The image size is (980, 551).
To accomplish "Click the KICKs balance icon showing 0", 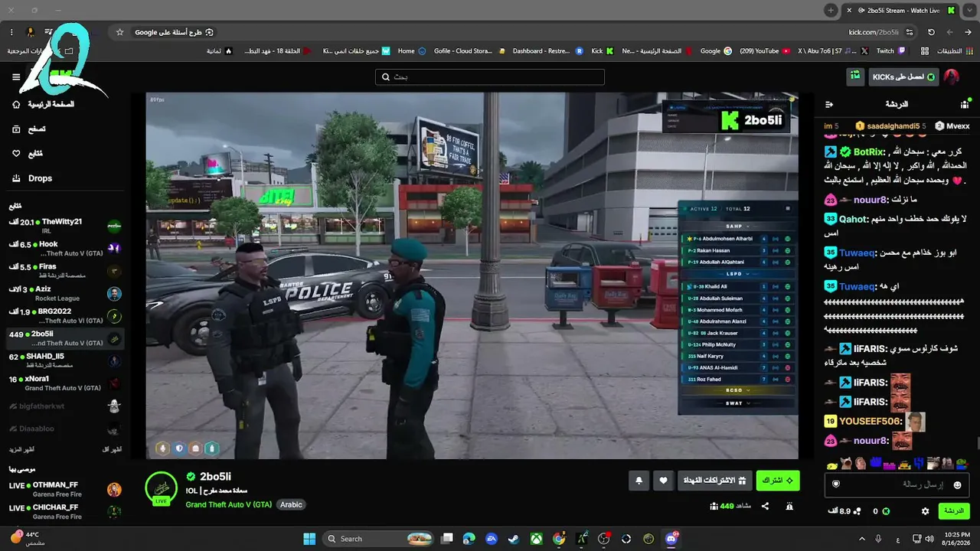I will 886,511.
